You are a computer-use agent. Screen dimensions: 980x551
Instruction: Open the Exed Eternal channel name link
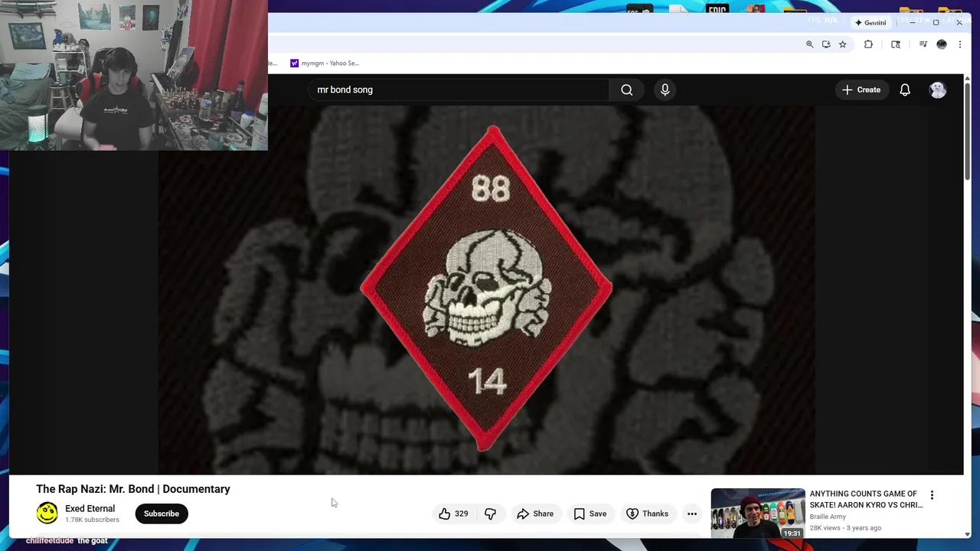90,508
